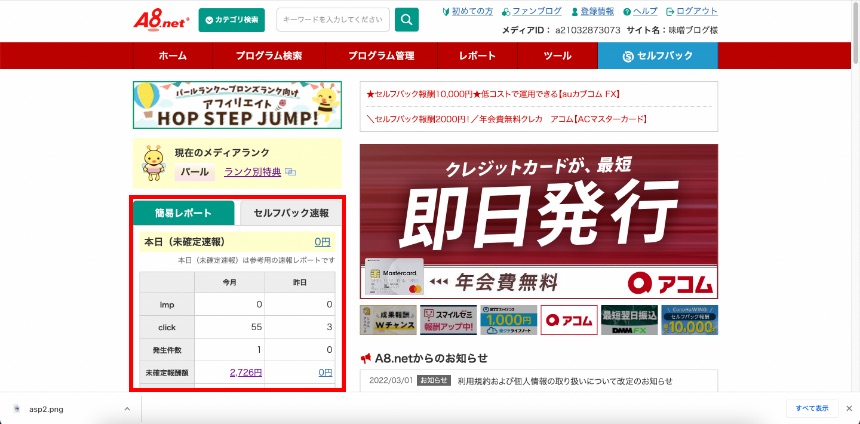Click the large 即日発行 アコム banner
Viewport: 860px width, 424px height.
coord(539,221)
